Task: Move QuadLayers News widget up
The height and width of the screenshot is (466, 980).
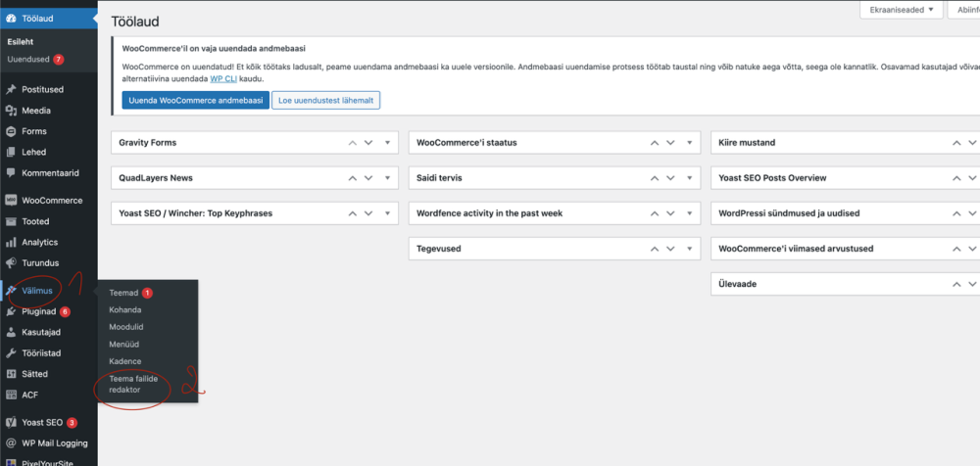Action: coord(352,178)
